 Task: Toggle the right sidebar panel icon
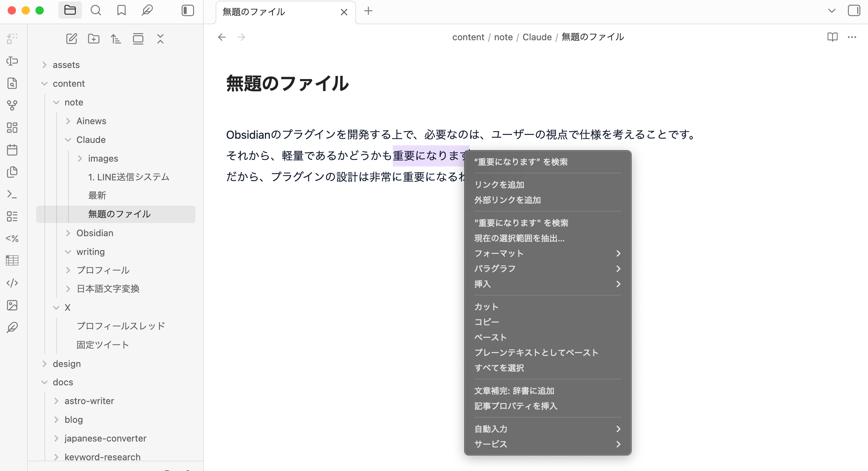[x=854, y=10]
